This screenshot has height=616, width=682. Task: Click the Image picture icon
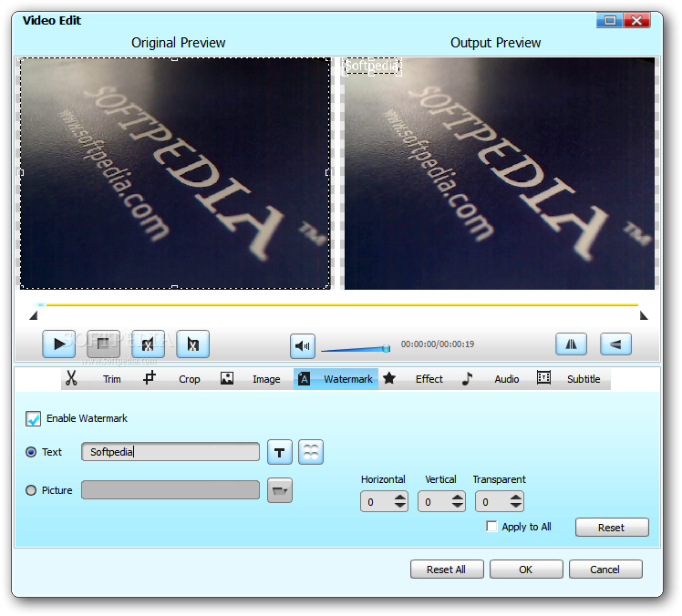[x=227, y=378]
